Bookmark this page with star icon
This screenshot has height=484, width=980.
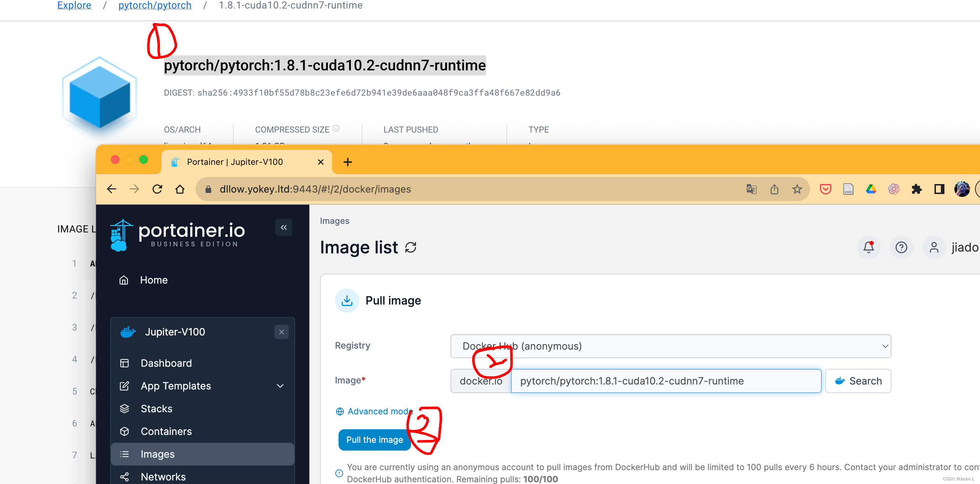coord(797,189)
